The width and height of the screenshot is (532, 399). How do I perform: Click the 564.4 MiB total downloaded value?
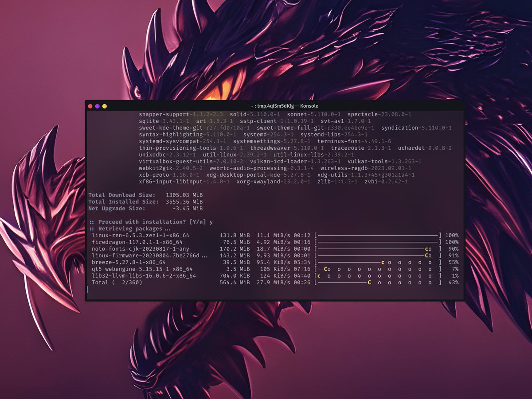point(235,282)
